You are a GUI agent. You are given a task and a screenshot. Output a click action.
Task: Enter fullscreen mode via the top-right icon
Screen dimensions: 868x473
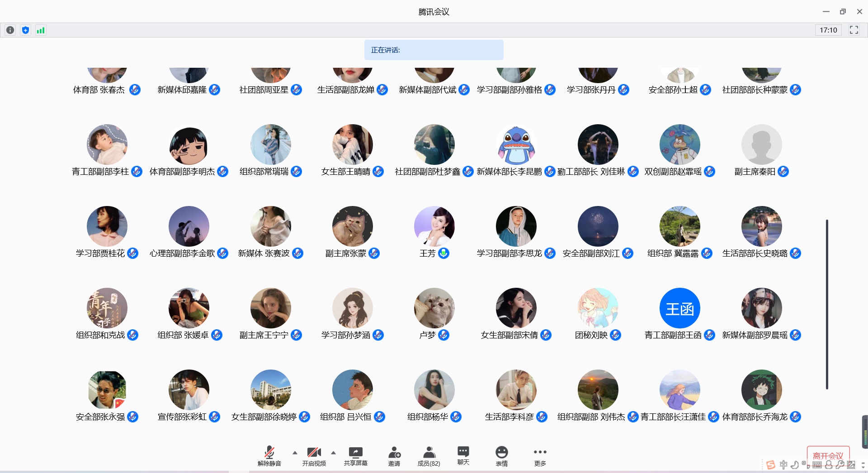[854, 30]
